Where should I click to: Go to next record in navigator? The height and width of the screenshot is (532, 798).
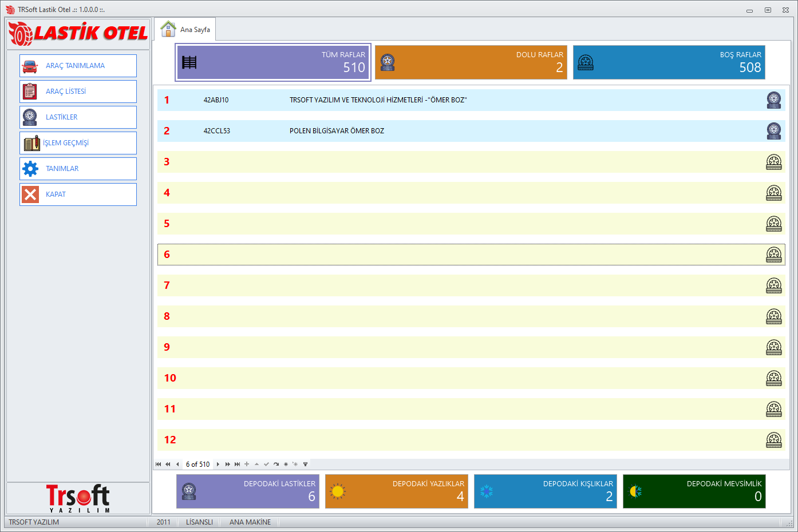pyautogui.click(x=218, y=464)
